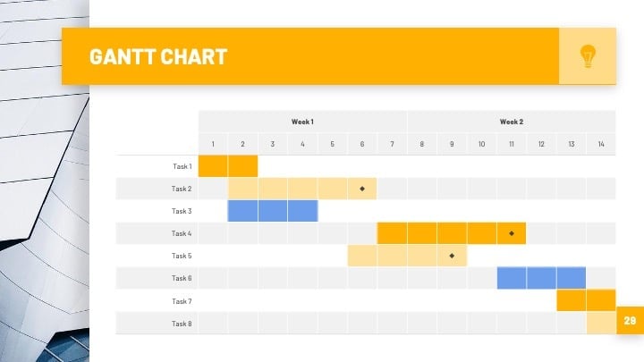Click the blue Task 3 day 3 cell
Image resolution: width=644 pixels, height=362 pixels.
pos(273,211)
